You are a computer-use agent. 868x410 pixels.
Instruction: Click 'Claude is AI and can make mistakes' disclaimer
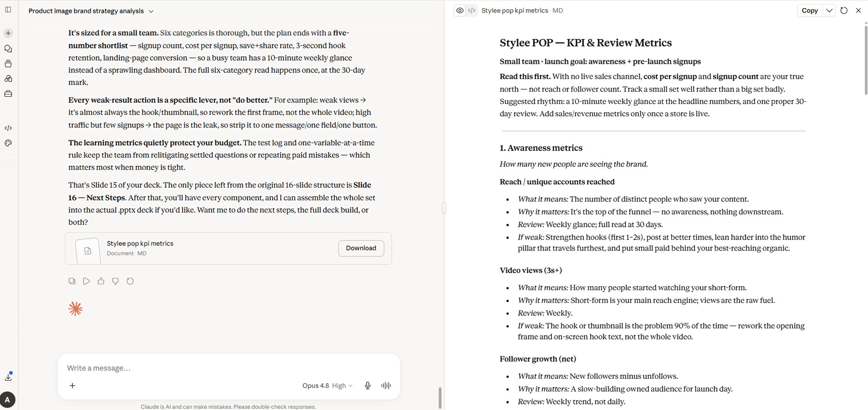[228, 406]
